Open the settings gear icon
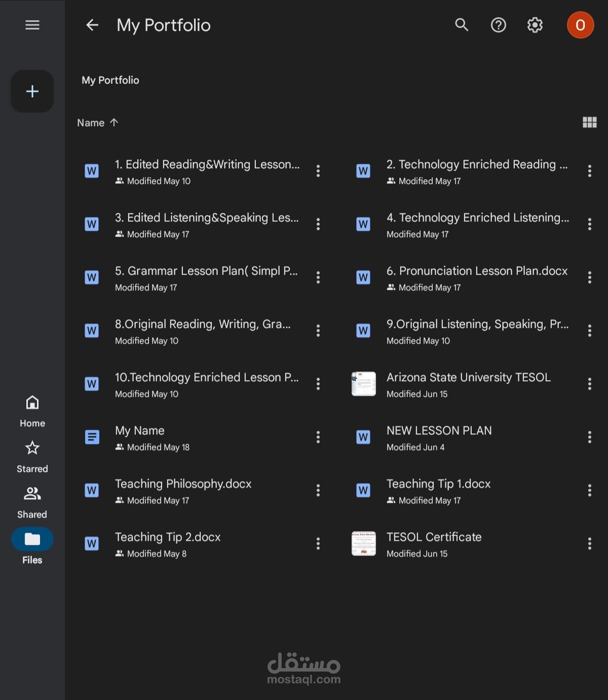Viewport: 608px width, 700px height. coord(535,25)
